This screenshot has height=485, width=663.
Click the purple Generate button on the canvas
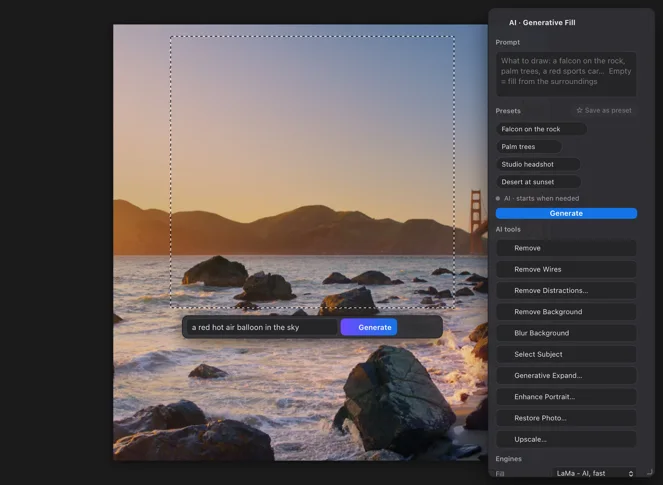369,327
